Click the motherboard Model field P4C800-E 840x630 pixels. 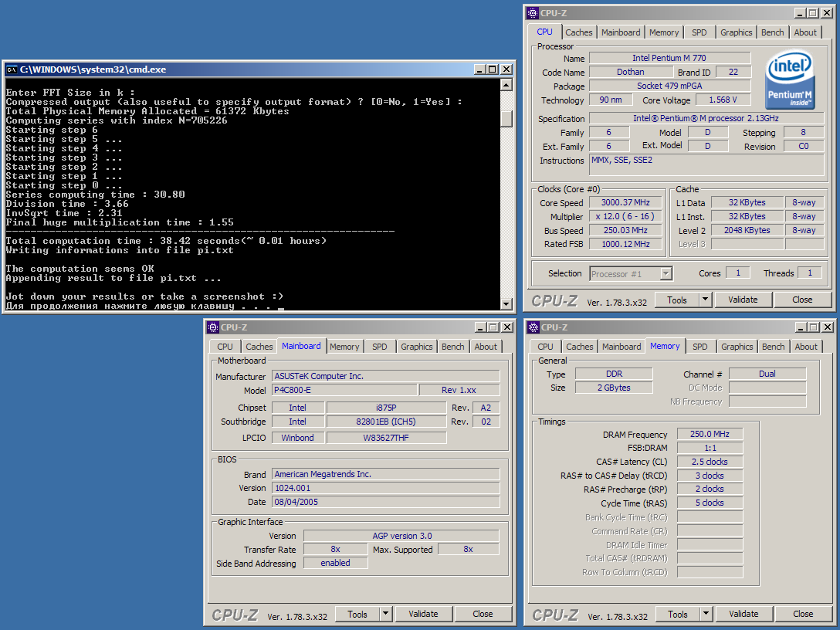pyautogui.click(x=344, y=390)
